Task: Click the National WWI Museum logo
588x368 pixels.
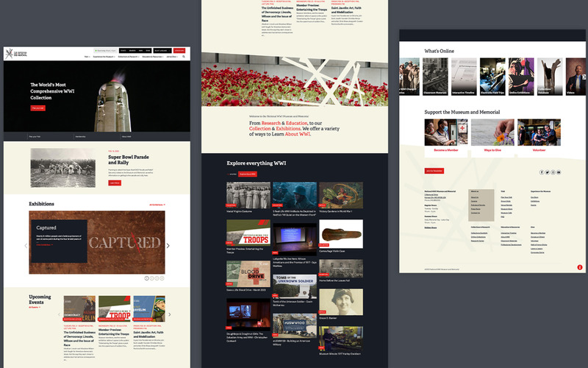Action: click(15, 54)
